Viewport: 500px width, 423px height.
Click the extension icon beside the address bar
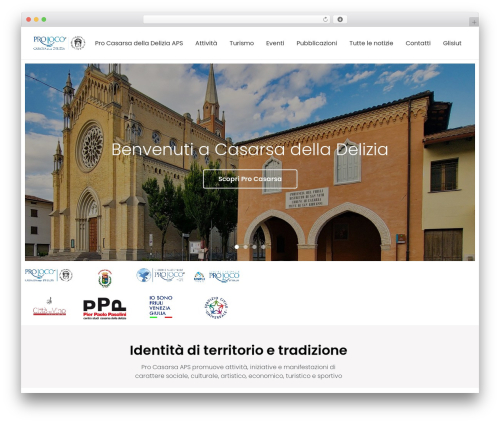click(x=340, y=20)
